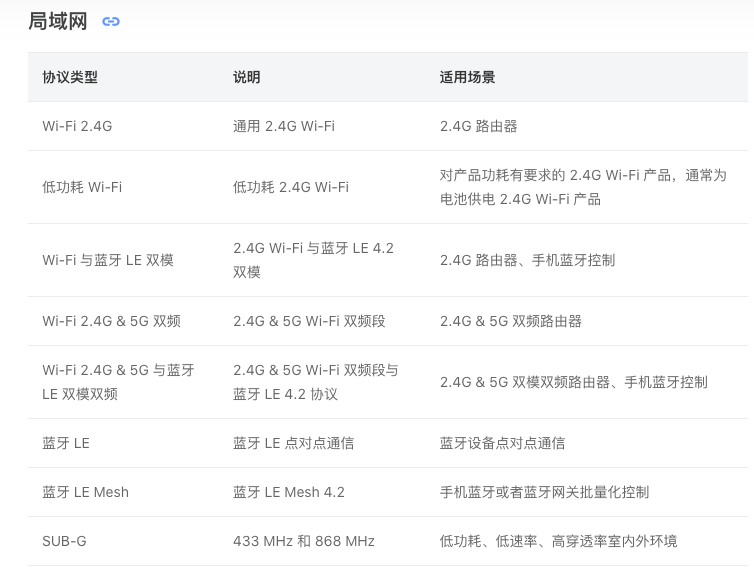Click the 说明 column header

[x=247, y=77]
